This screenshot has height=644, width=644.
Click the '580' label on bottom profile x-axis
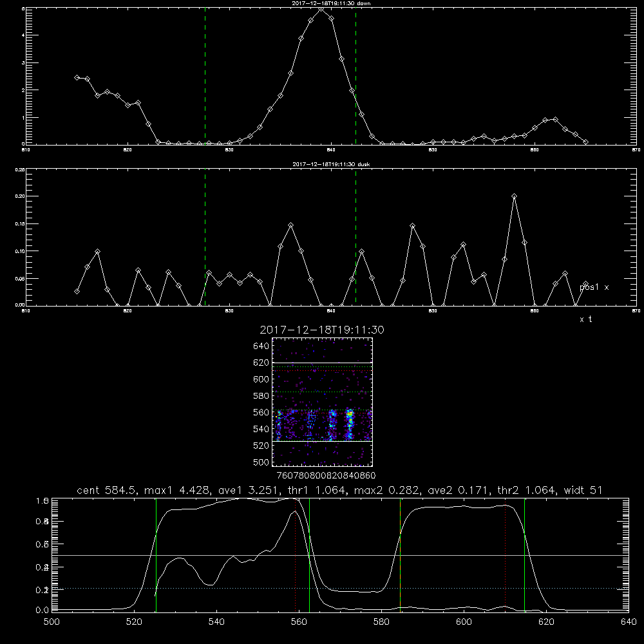(381, 622)
